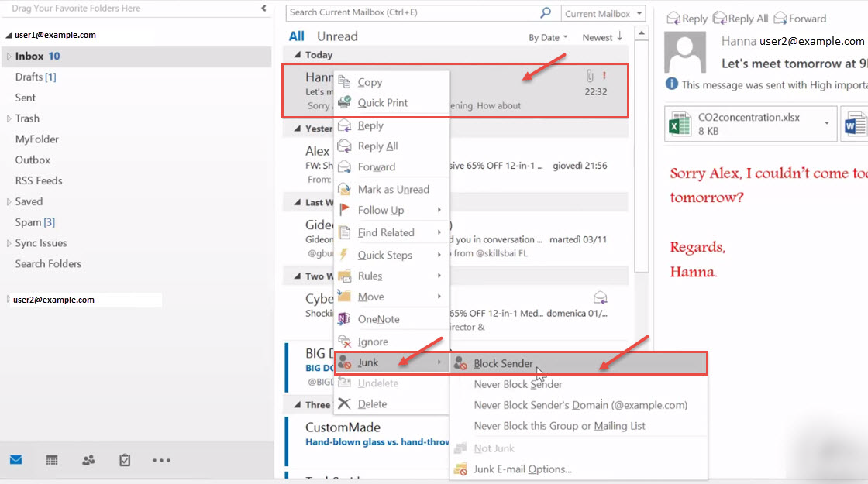Viewport: 868px width, 484px height.
Task: Switch back to All messages view
Action: (295, 36)
